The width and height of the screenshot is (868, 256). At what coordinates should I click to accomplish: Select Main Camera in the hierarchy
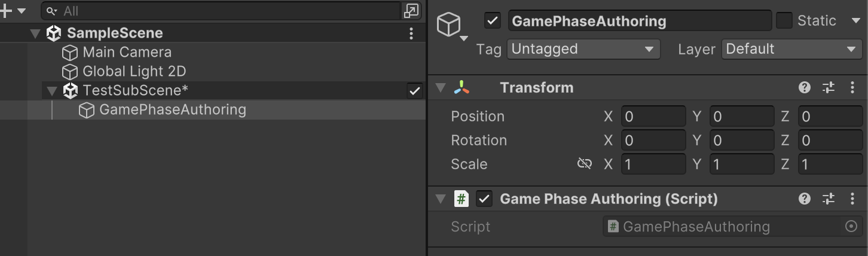point(127,53)
